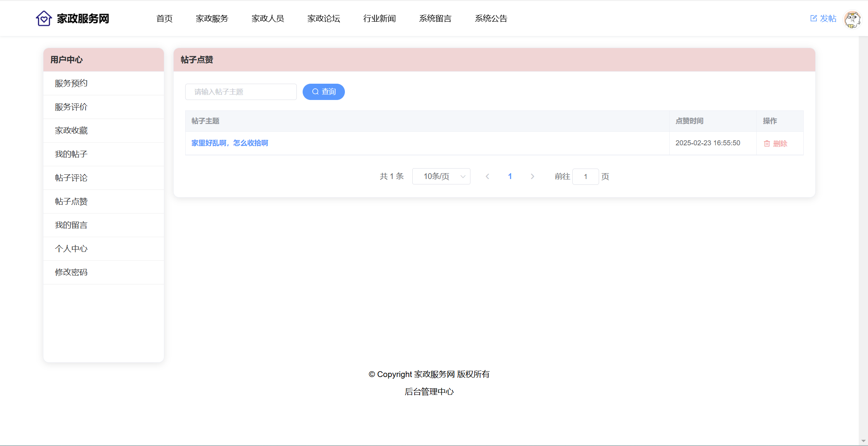The width and height of the screenshot is (868, 446).
Task: Click the 后台管理中心 footer link
Action: point(429,392)
